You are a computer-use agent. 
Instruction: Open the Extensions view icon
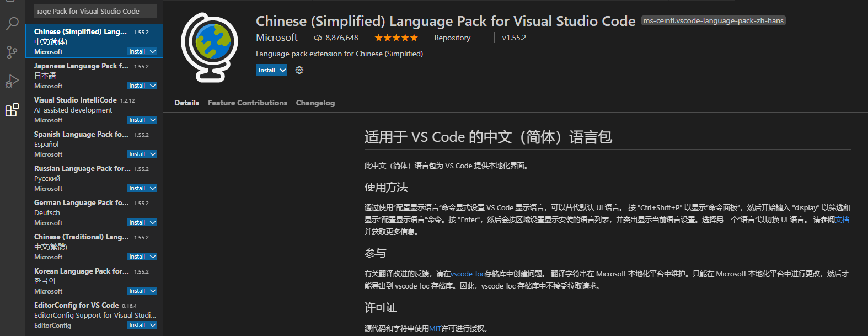coord(12,110)
